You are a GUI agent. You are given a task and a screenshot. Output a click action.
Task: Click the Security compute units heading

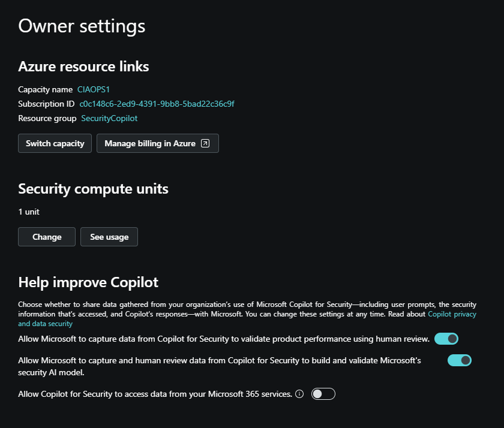tap(93, 189)
